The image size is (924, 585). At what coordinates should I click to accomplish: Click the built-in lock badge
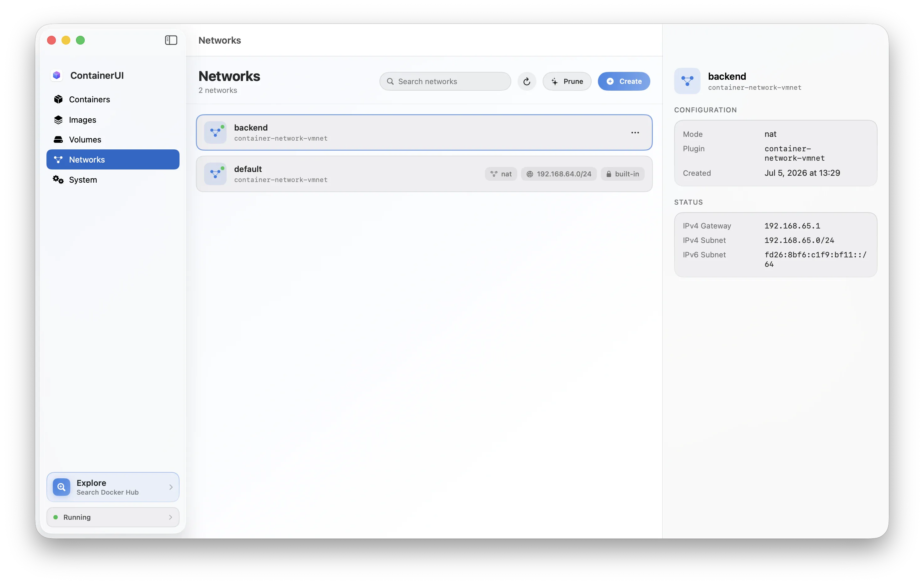(622, 174)
